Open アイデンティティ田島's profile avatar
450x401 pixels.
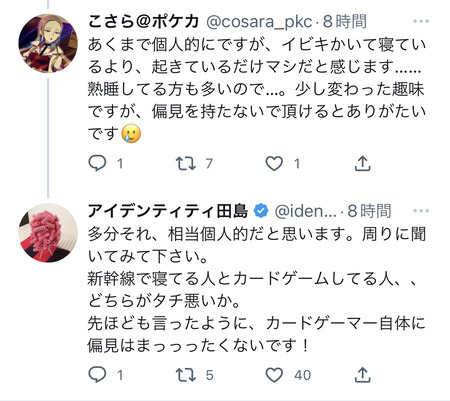[48, 233]
